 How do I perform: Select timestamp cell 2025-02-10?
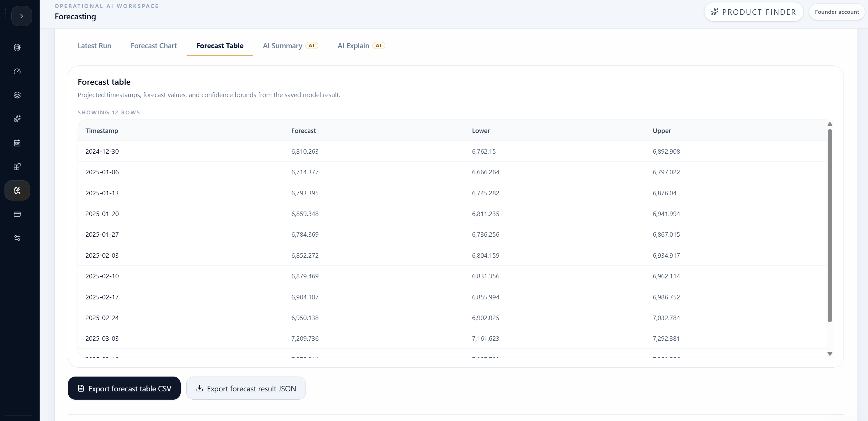pos(102,276)
